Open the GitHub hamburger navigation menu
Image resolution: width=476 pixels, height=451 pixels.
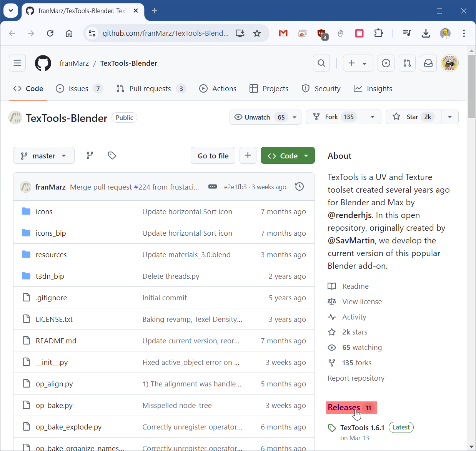(x=17, y=63)
